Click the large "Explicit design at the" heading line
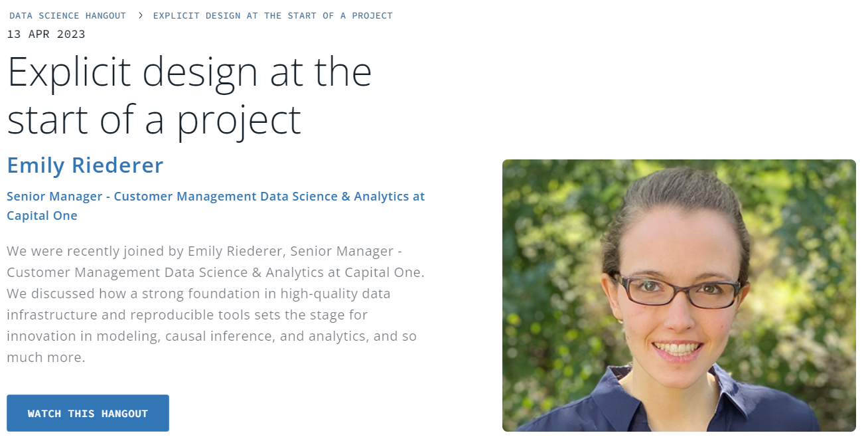This screenshot has height=445, width=868. pos(189,72)
